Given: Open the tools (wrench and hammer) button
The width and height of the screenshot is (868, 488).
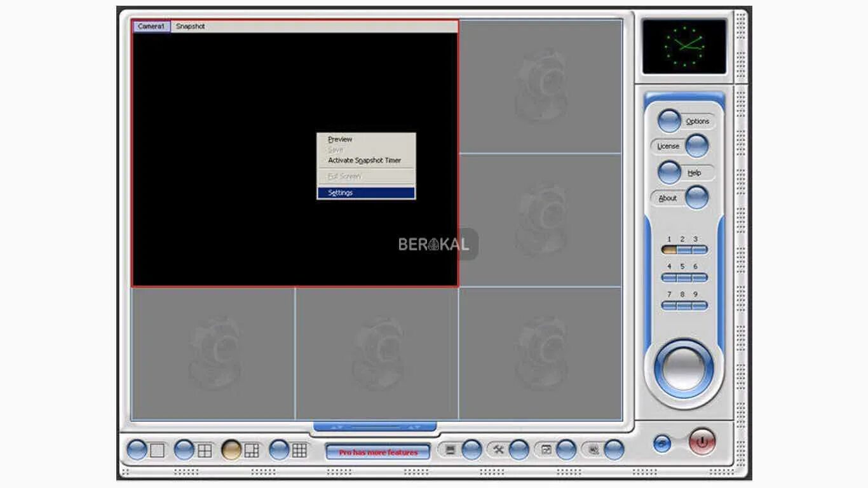Looking at the screenshot, I should pos(519,450).
